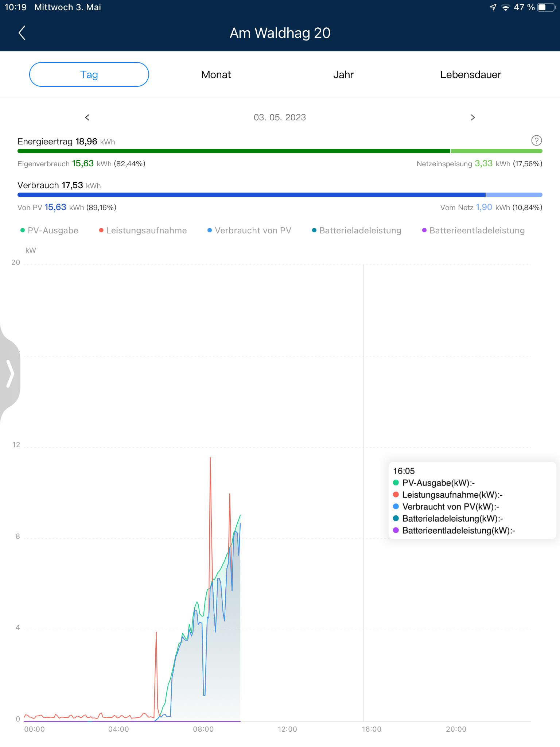Expand the left side drawer handle
This screenshot has height=747, width=560.
[x=10, y=373]
